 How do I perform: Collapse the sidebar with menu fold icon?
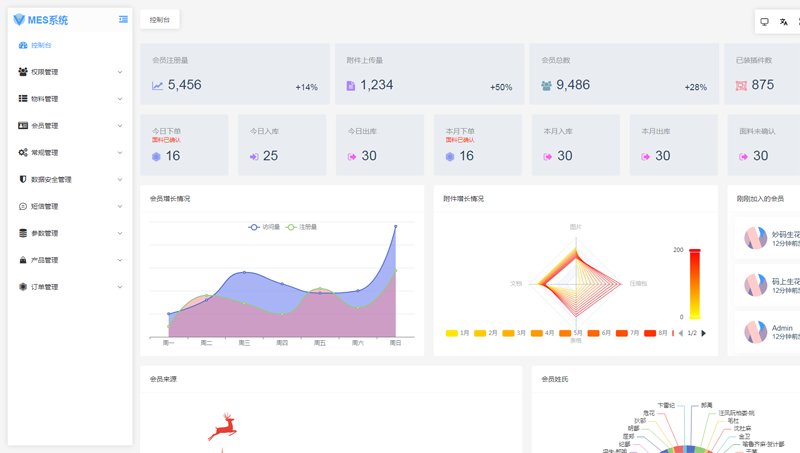(123, 19)
